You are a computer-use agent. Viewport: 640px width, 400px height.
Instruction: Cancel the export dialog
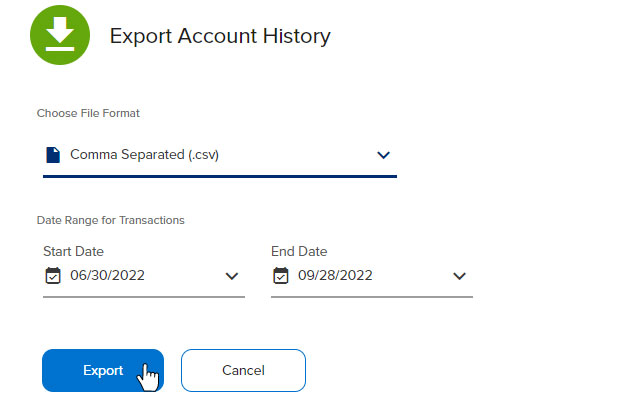pyautogui.click(x=243, y=370)
